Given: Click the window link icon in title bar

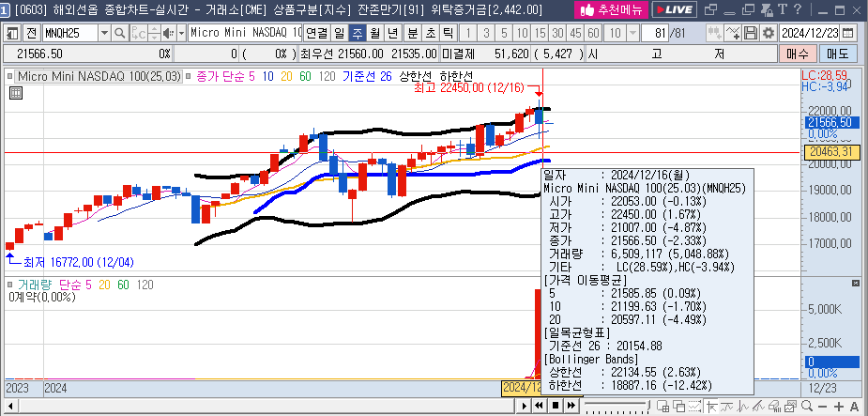Looking at the screenshot, I should [710, 9].
